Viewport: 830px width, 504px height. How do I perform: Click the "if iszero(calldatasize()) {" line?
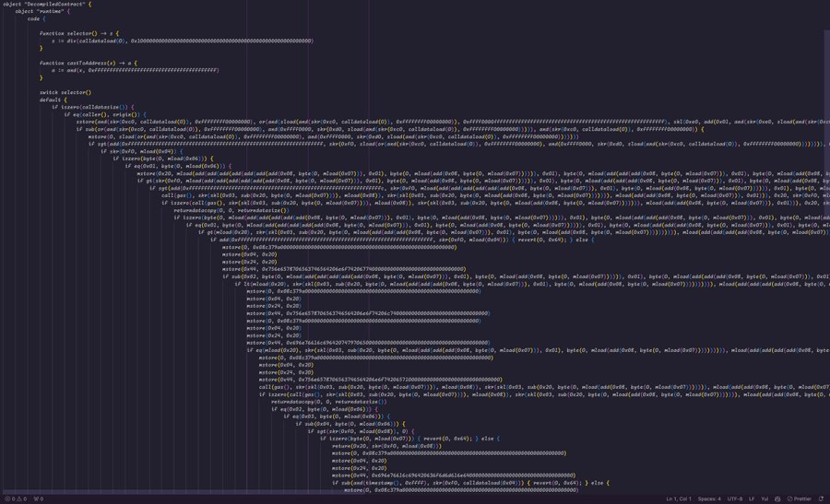point(92,107)
